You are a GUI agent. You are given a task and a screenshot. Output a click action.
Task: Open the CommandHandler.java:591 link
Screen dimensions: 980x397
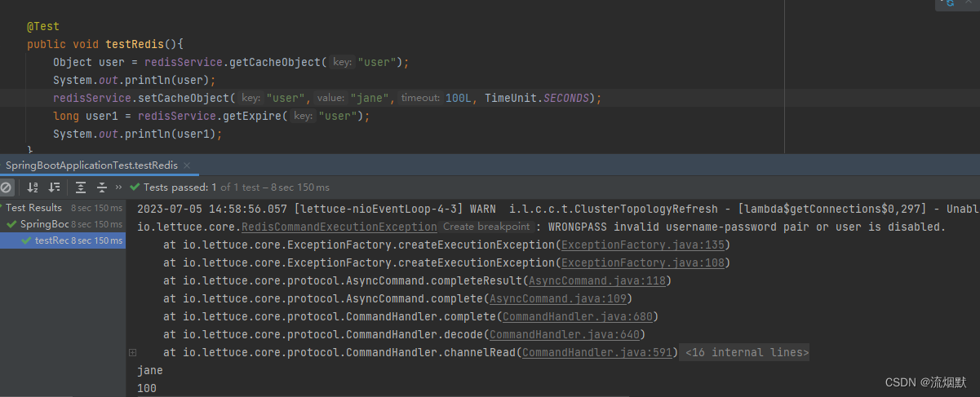[x=596, y=352]
